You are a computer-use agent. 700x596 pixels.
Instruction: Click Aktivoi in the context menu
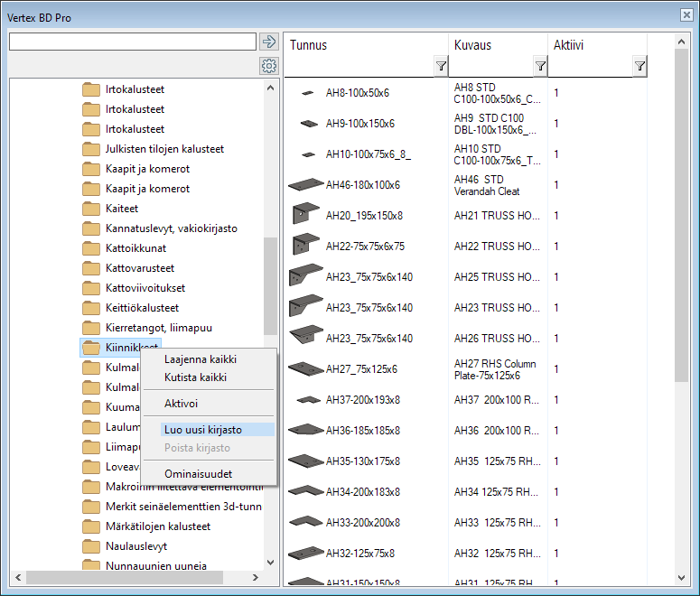(181, 404)
